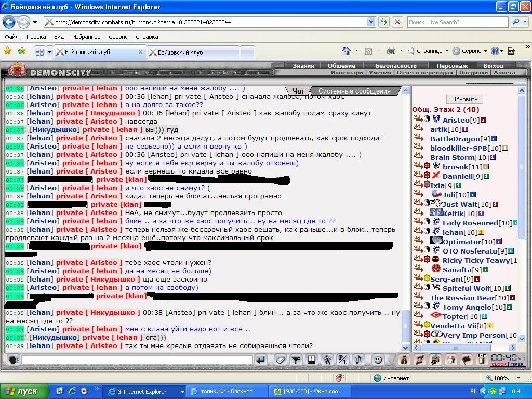Image resolution: width=532 pixels, height=399 pixels.
Task: Open the Анкета link
Action: click(504, 72)
